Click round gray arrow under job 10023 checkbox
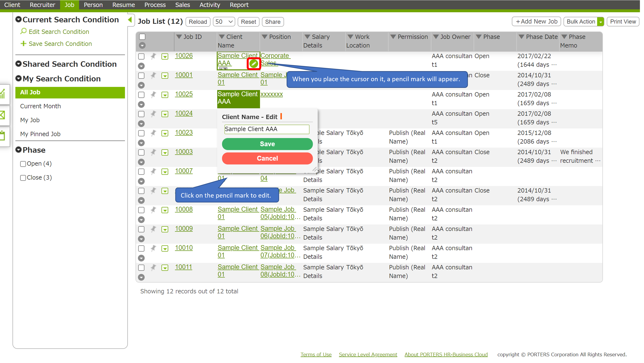Image resolution: width=644 pixels, height=363 pixels. pyautogui.click(x=141, y=143)
